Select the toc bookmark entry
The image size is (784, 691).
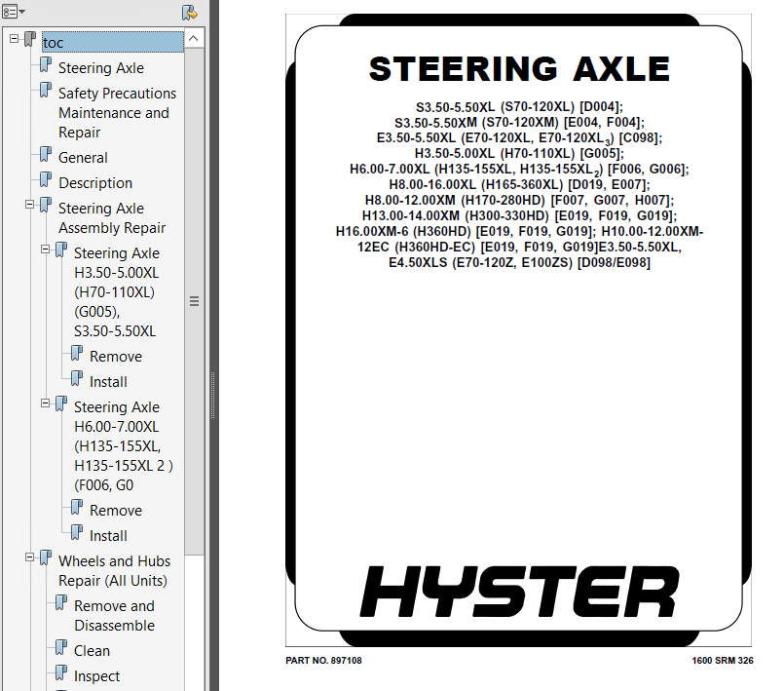pos(113,42)
